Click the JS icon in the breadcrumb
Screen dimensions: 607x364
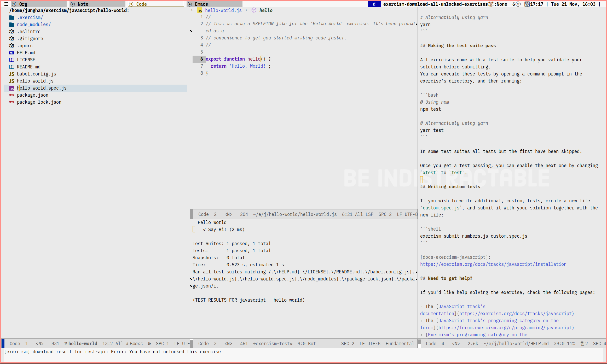pos(200,10)
